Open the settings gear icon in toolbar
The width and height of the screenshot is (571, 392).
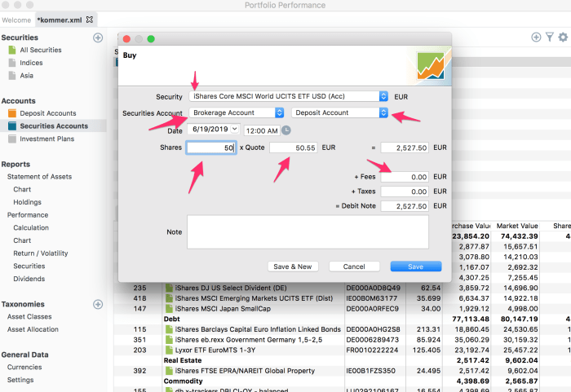click(x=563, y=37)
